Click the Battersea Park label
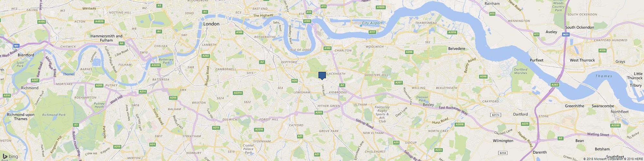 click(x=164, y=61)
